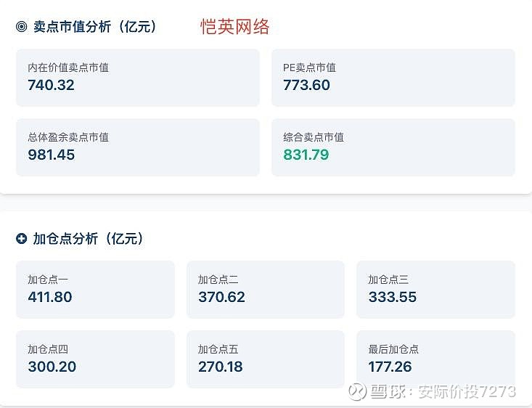The height and width of the screenshot is (408, 532).
Task: Select the 内在价值卖点市值 card
Action: (138, 77)
